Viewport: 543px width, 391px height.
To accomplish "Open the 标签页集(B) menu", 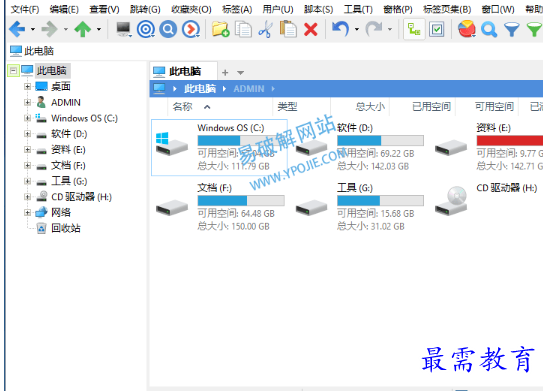I will pos(447,9).
